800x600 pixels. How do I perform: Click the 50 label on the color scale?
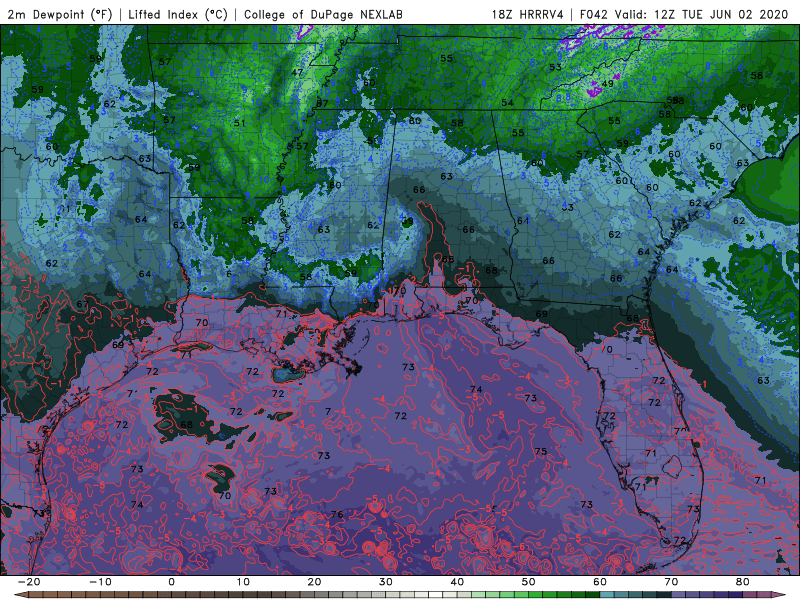click(529, 582)
